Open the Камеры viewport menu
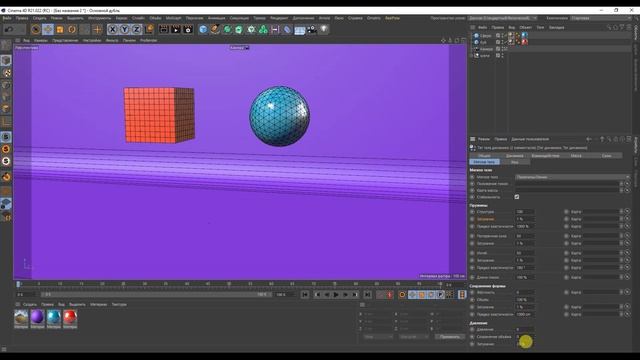 pyautogui.click(x=41, y=40)
